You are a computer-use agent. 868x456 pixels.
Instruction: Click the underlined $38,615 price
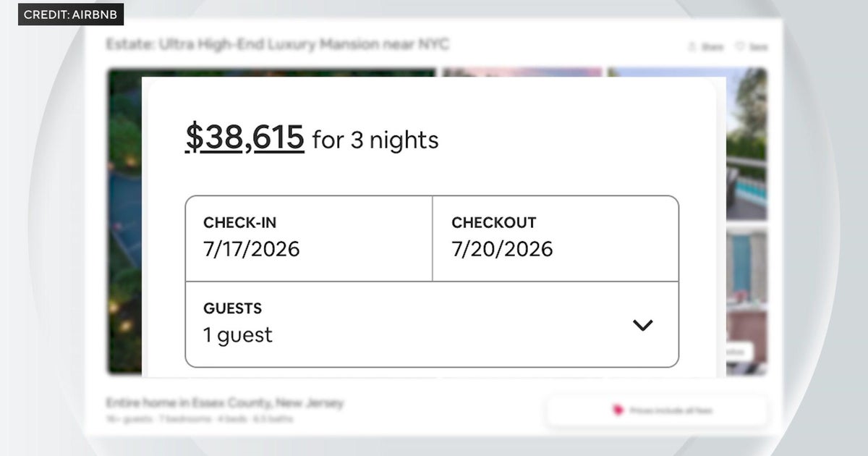244,138
